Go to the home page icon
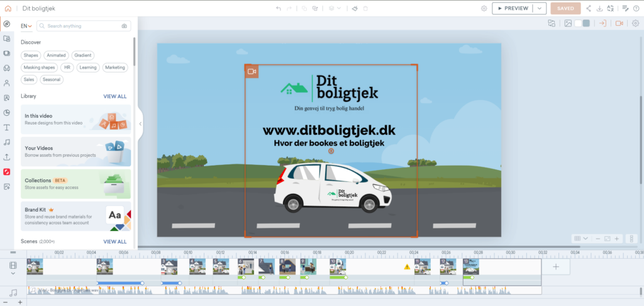Viewport: 644px width, 306px height. 8,8
